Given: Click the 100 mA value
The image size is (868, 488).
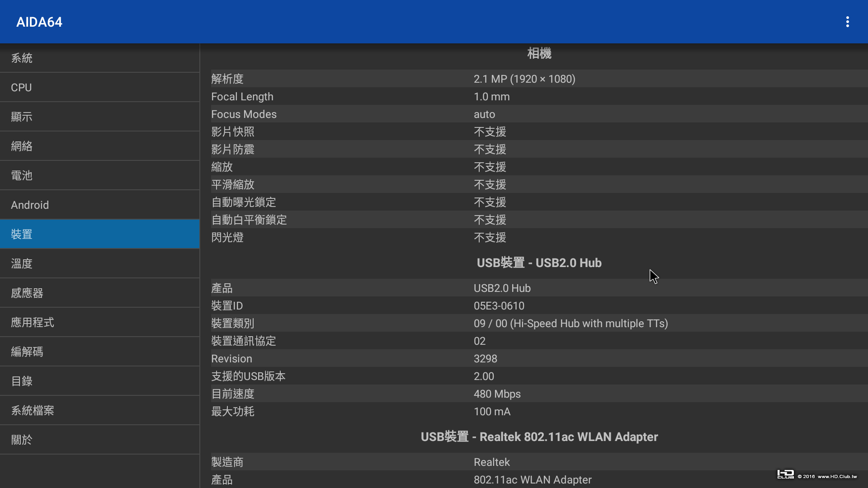Looking at the screenshot, I should pos(492,411).
